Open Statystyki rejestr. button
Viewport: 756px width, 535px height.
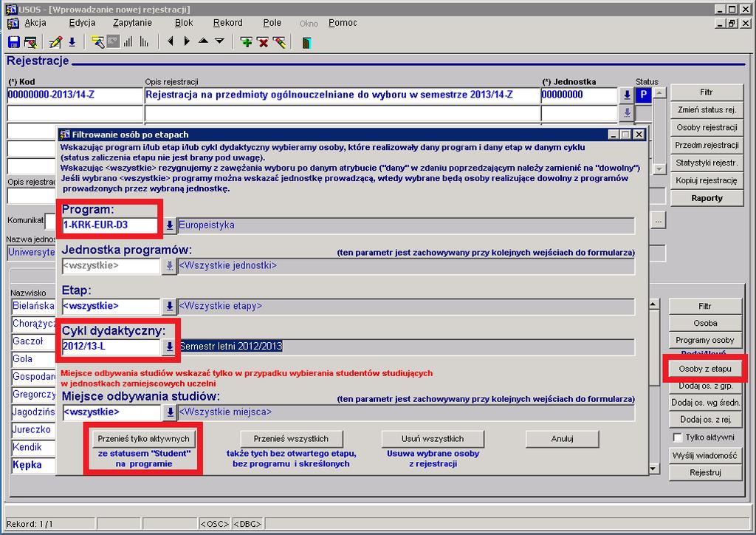707,163
